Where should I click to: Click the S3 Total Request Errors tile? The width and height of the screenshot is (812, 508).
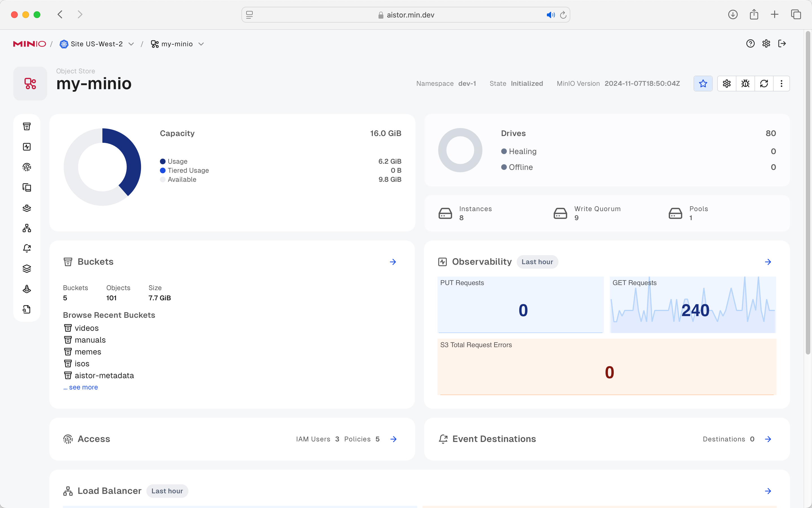[x=607, y=367]
